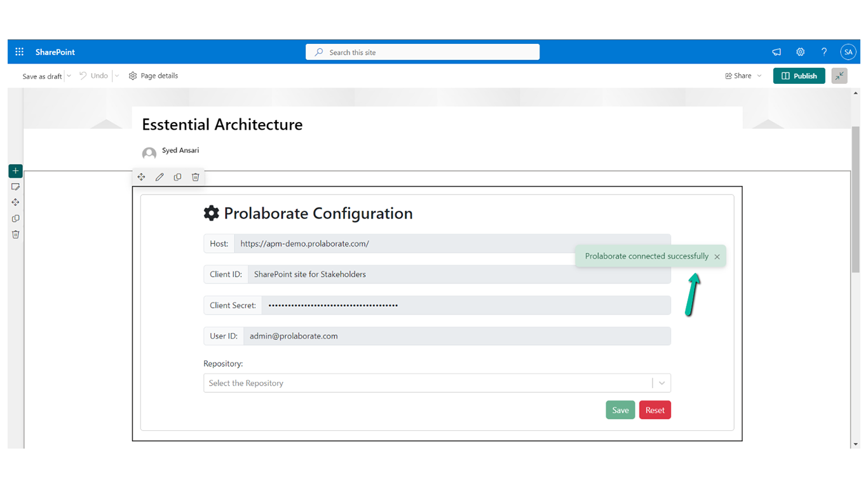Open the settings gear in header
This screenshot has width=868, height=488.
click(x=800, y=52)
